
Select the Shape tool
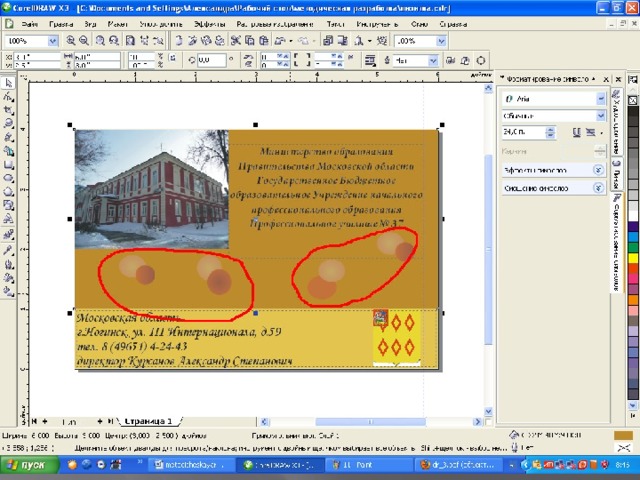coord(8,97)
